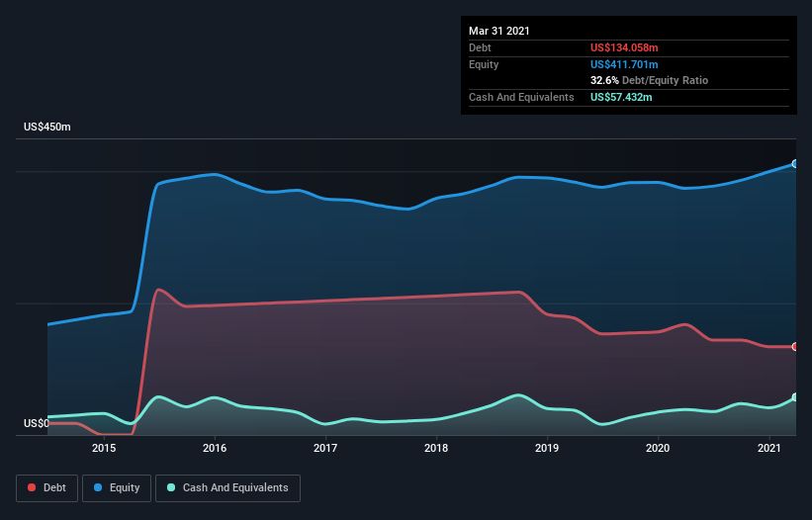Image resolution: width=812 pixels, height=520 pixels.
Task: Click the US$411.701m equity value
Action: click(x=627, y=64)
